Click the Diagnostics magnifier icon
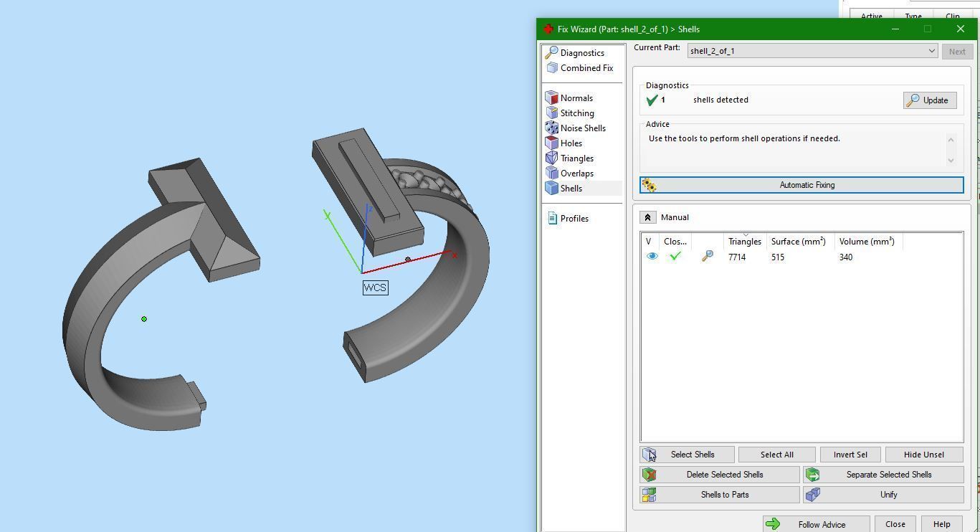 coord(551,53)
